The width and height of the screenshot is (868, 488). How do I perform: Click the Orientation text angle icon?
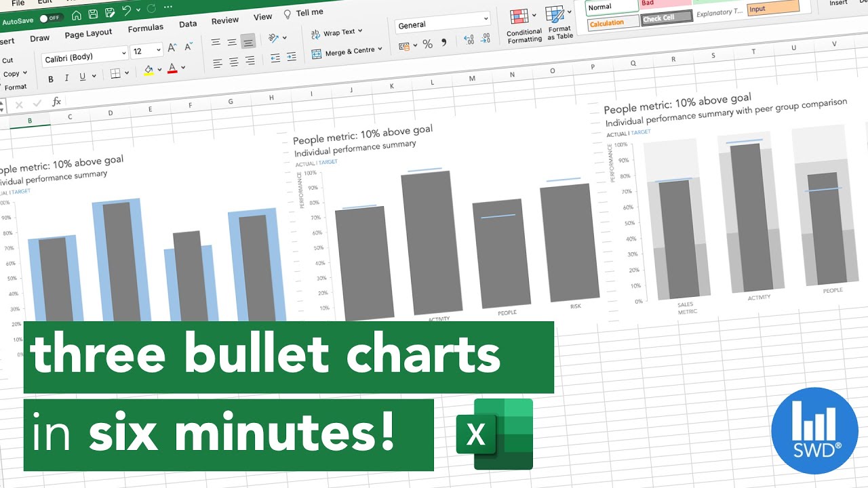[274, 39]
